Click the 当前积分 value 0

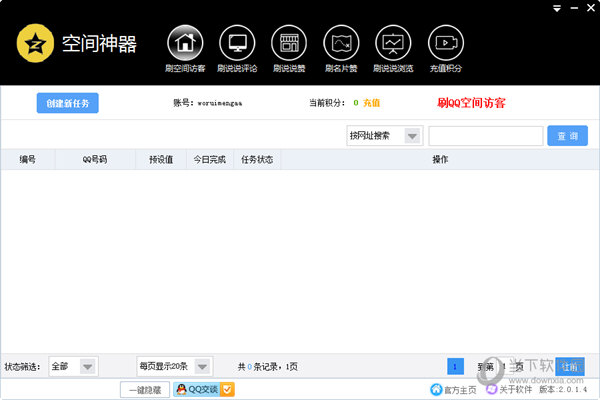(x=356, y=103)
